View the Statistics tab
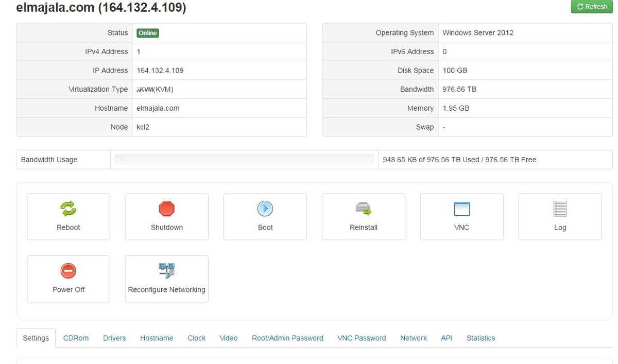Image resolution: width=618 pixels, height=364 pixels. pos(480,338)
